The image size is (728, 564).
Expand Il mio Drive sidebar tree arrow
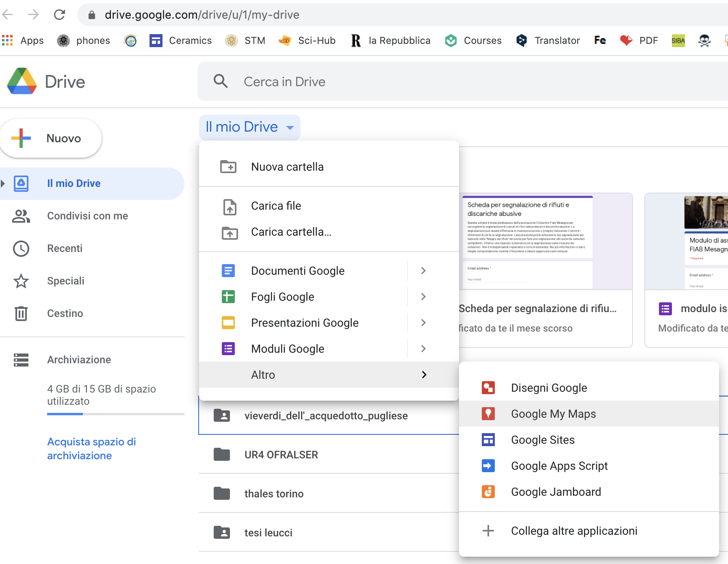(3, 183)
